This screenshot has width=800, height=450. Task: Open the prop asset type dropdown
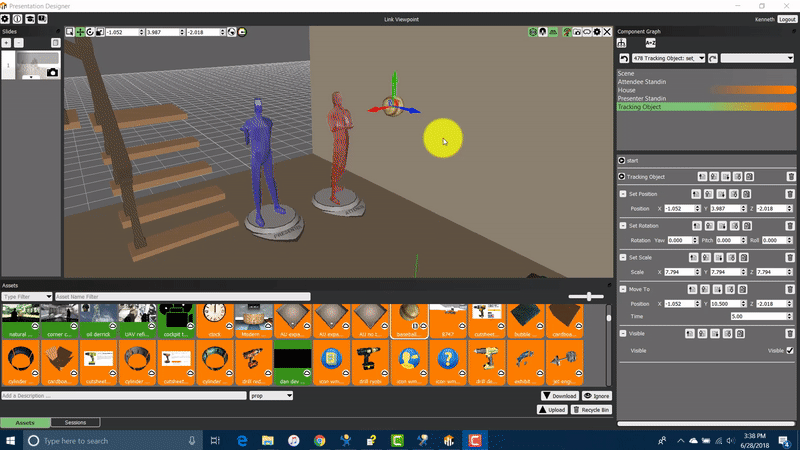coord(271,395)
